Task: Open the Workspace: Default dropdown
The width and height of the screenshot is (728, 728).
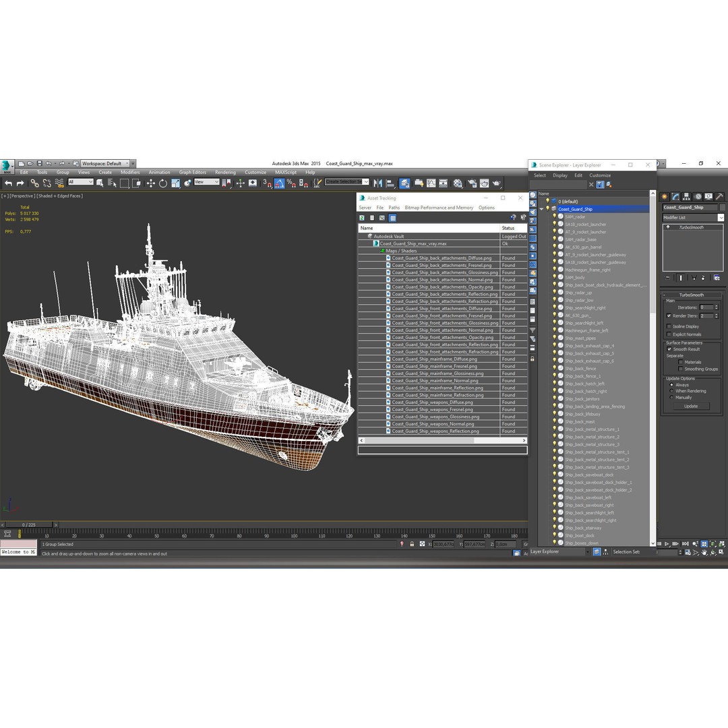Action: [105, 163]
